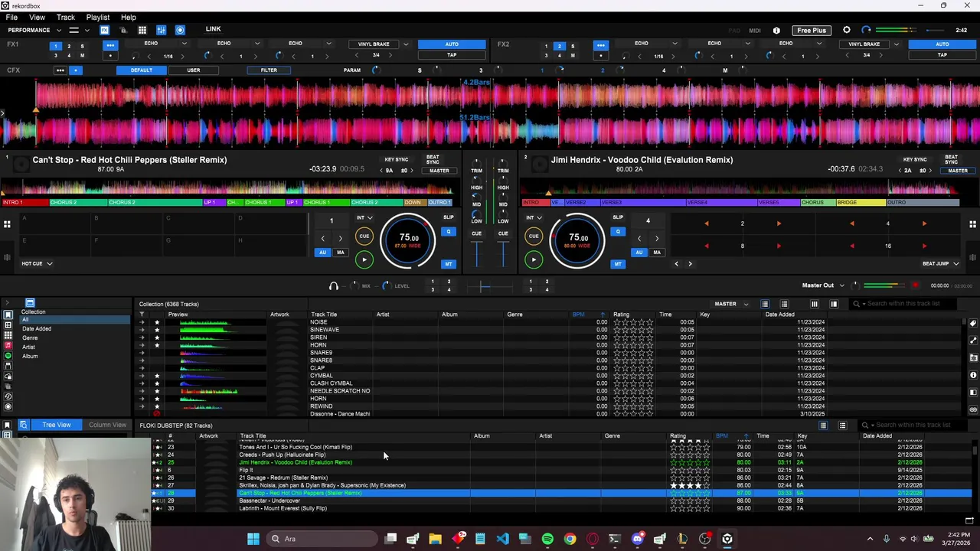This screenshot has width=980, height=551.
Task: Open Chrome from the Windows taskbar
Action: [x=570, y=539]
